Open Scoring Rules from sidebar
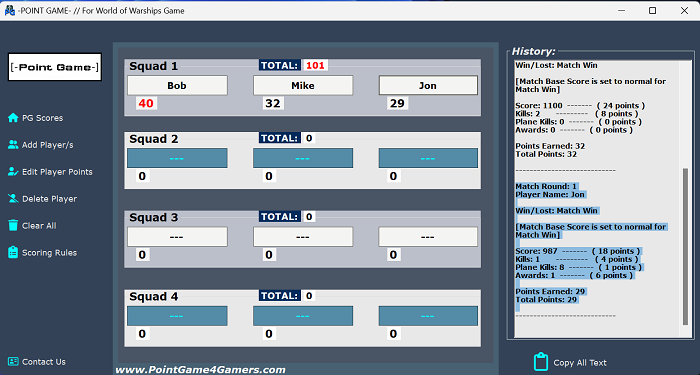The image size is (700, 375). [x=50, y=253]
